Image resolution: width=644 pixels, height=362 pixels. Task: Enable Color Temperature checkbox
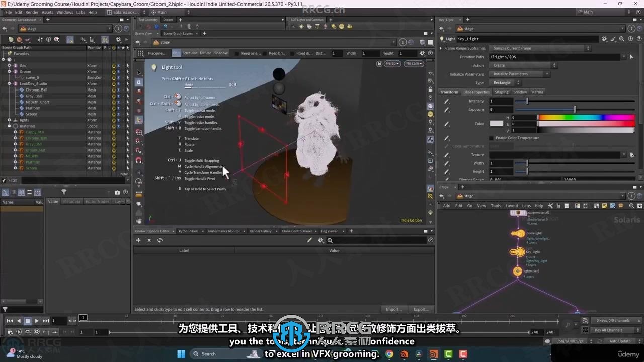492,138
